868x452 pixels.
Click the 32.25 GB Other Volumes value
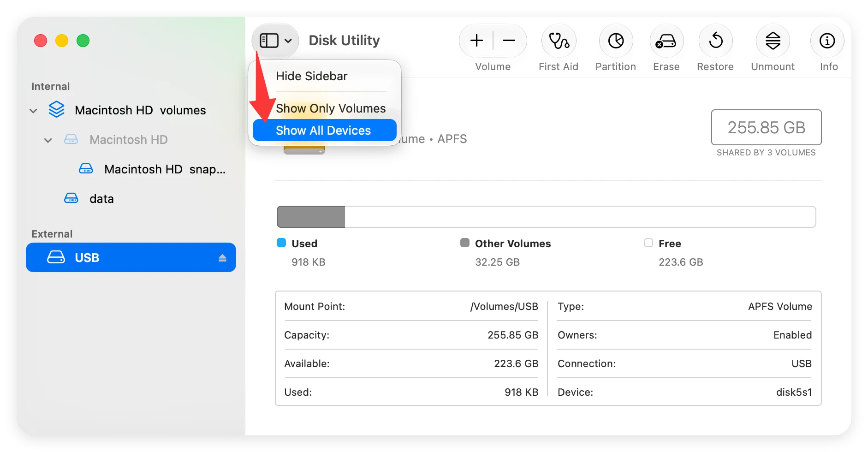click(x=498, y=262)
